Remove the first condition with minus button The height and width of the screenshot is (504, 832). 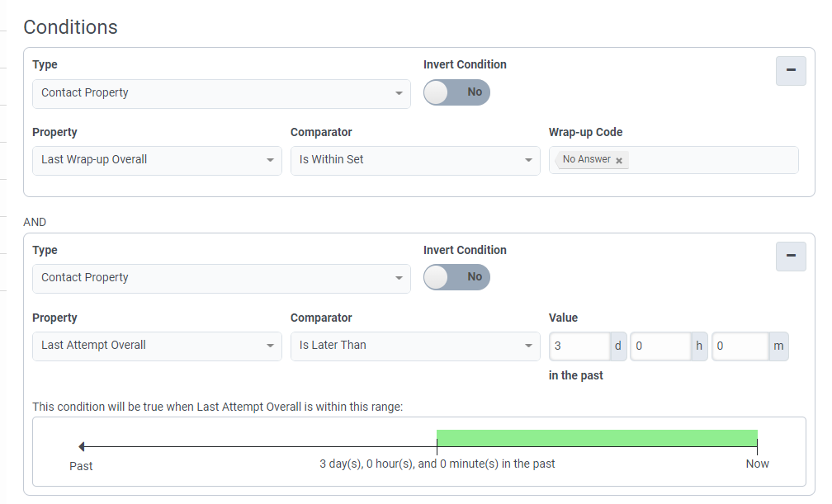[x=791, y=71]
